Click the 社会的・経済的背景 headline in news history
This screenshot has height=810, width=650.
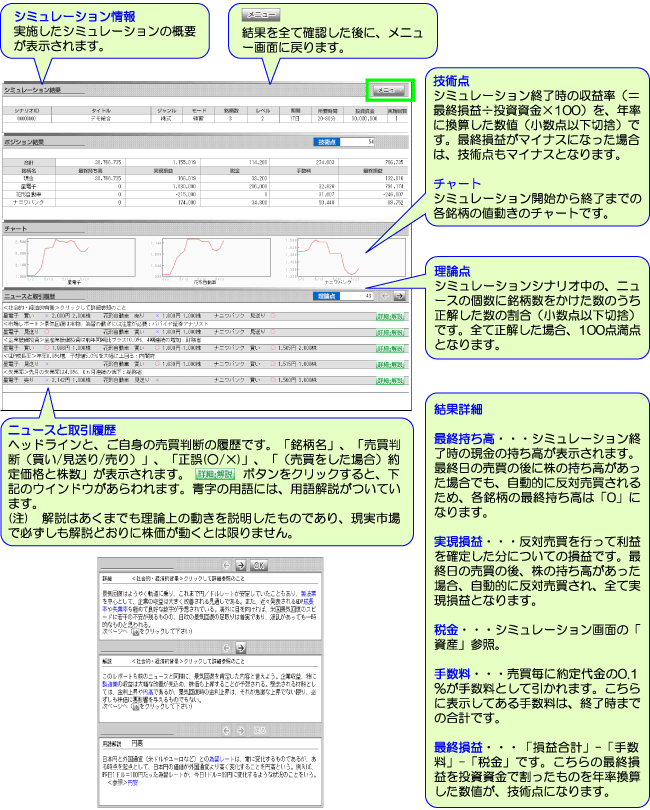65,308
